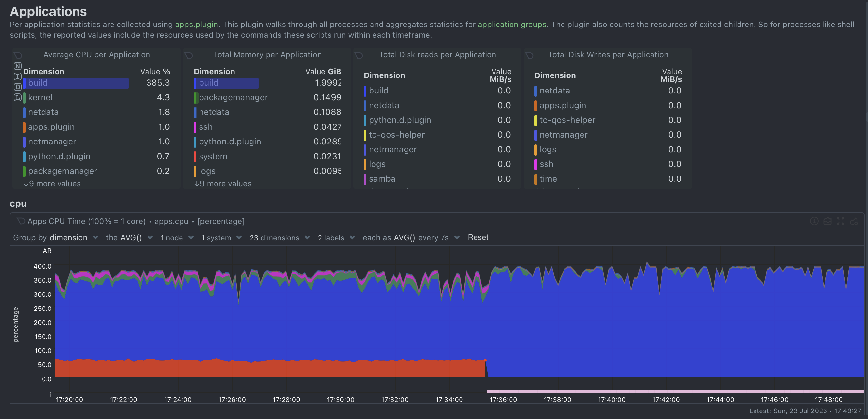Click the Reset button
Image resolution: width=868 pixels, height=419 pixels.
pos(478,237)
